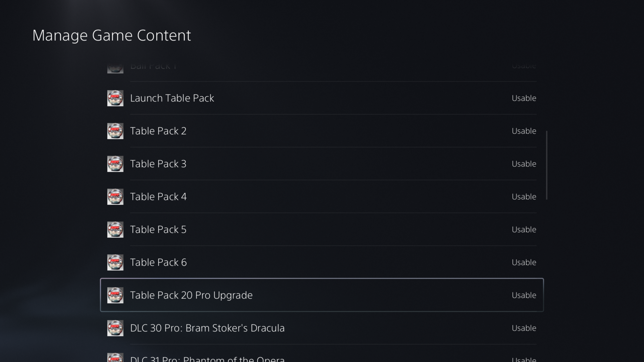
Task: Select the Table Pack 3 thumbnail icon
Action: click(x=115, y=164)
